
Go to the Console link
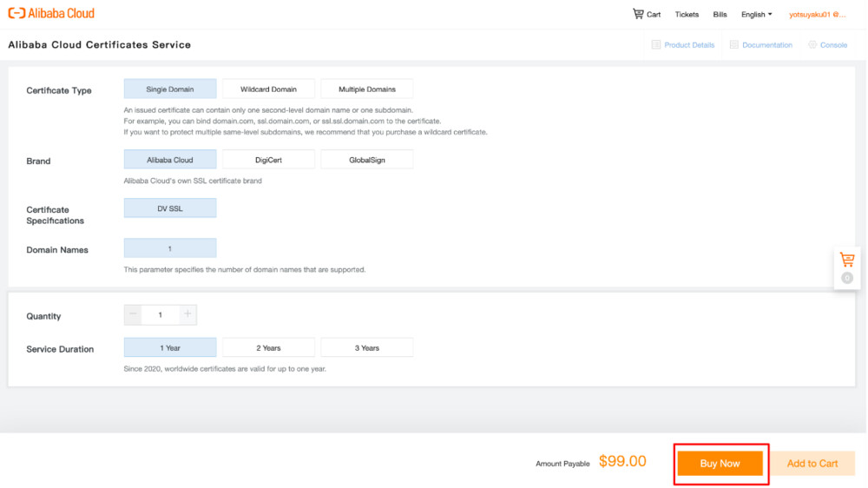coord(833,45)
